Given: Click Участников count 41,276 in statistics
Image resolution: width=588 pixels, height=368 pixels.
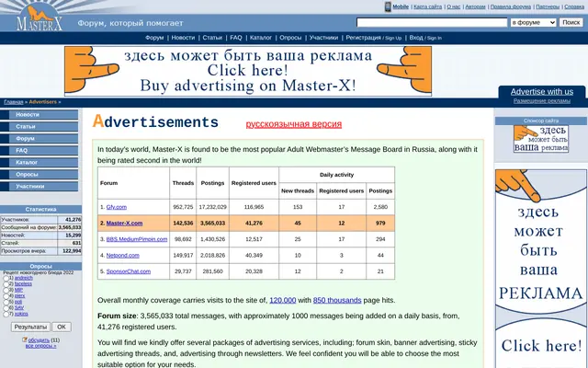Looking at the screenshot, I should pos(73,220).
